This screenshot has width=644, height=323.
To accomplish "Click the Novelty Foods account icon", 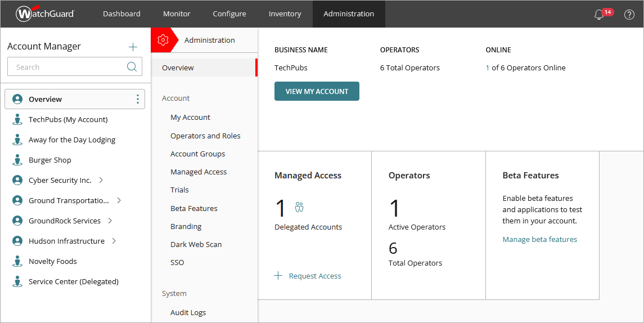I will [17, 261].
